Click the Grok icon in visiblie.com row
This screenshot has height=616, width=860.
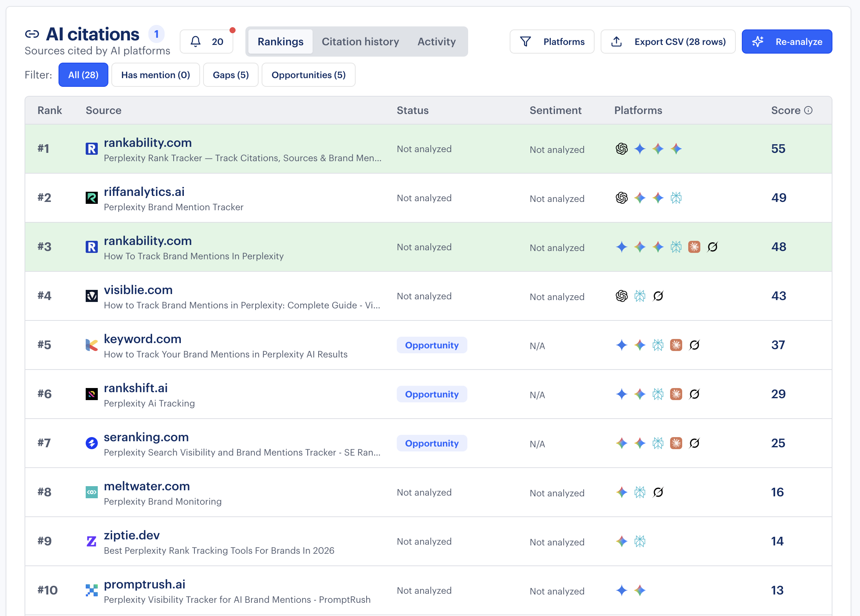coord(658,296)
